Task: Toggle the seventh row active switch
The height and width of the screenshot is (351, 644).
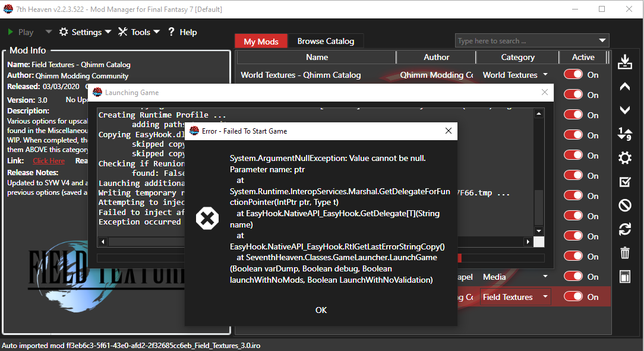Action: click(573, 195)
